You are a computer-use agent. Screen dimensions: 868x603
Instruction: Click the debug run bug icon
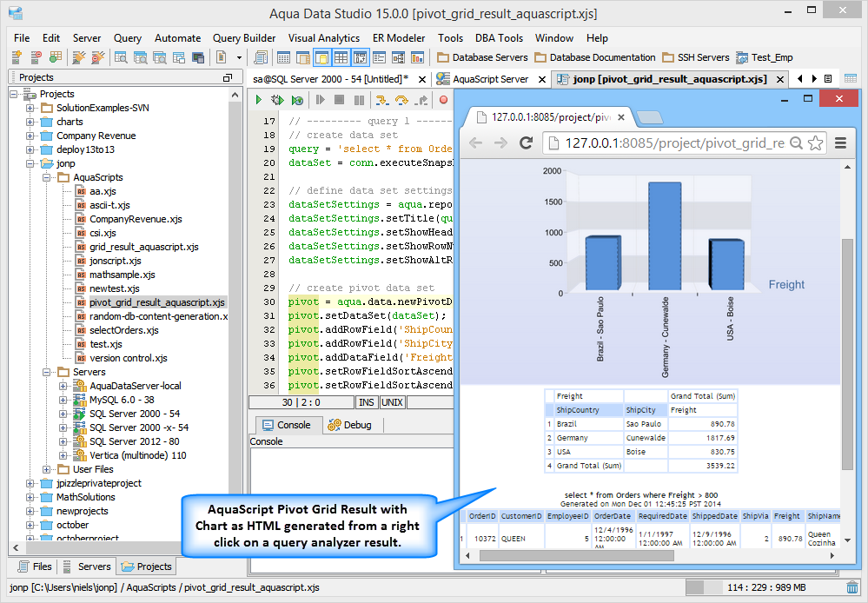277,100
